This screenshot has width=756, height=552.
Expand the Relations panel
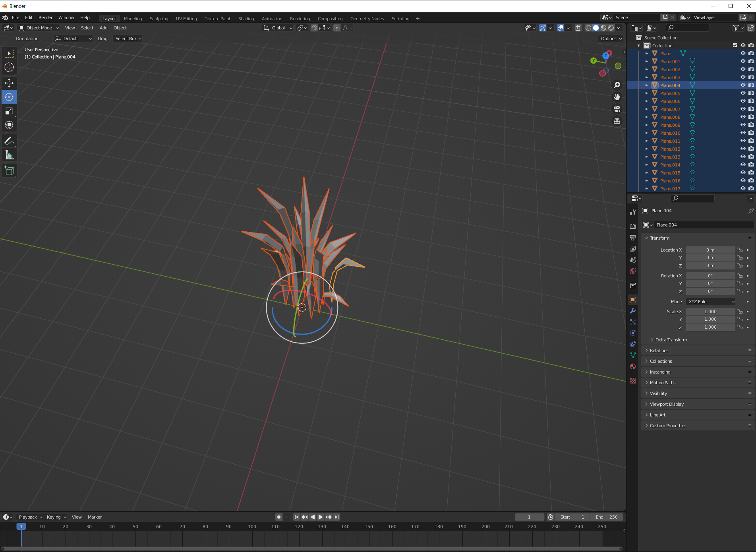click(x=659, y=351)
